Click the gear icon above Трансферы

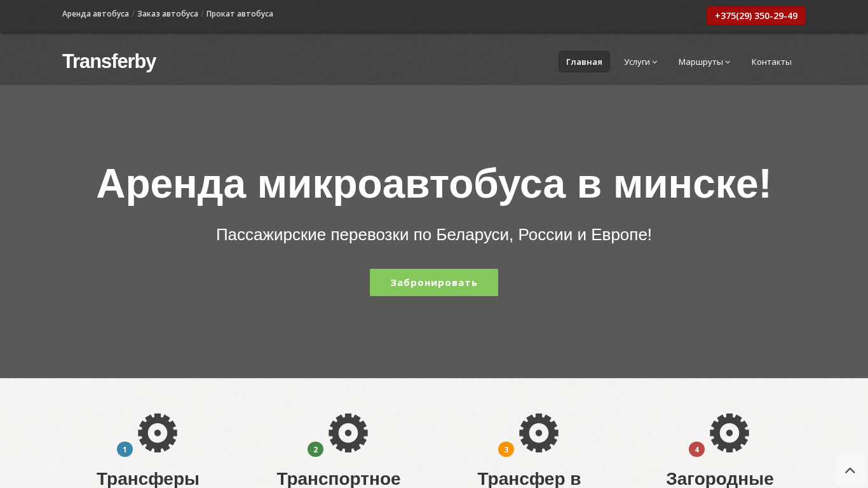point(158,433)
